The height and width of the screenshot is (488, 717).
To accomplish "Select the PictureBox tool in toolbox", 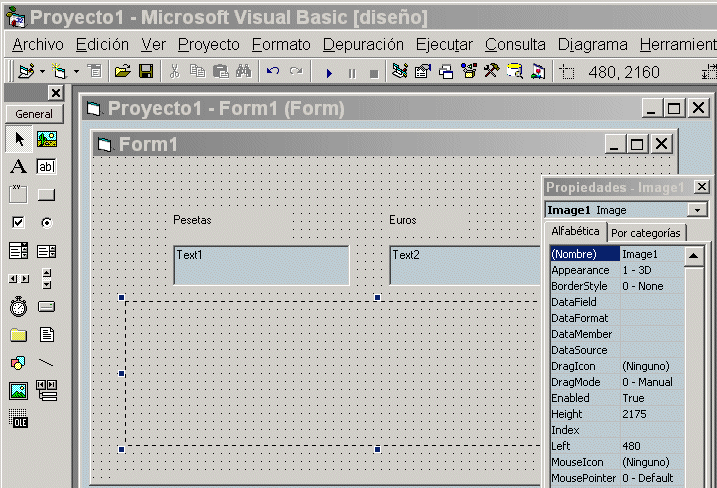I will (x=47, y=139).
